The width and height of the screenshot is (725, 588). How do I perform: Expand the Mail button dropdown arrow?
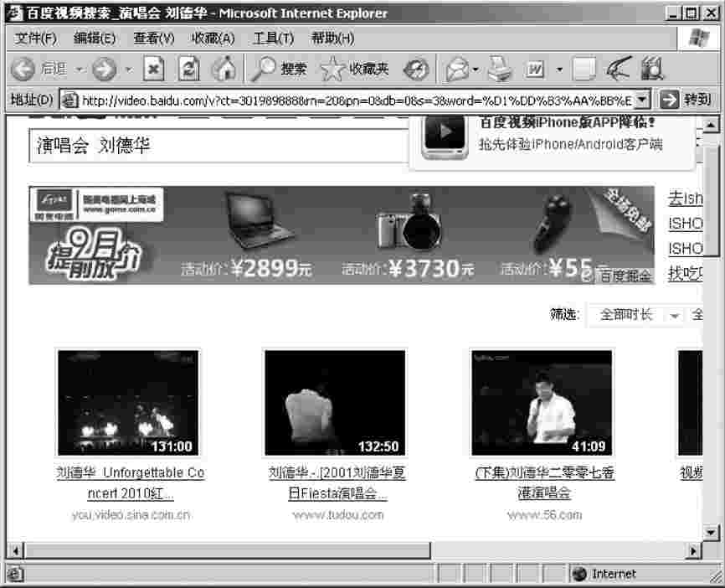(x=476, y=70)
